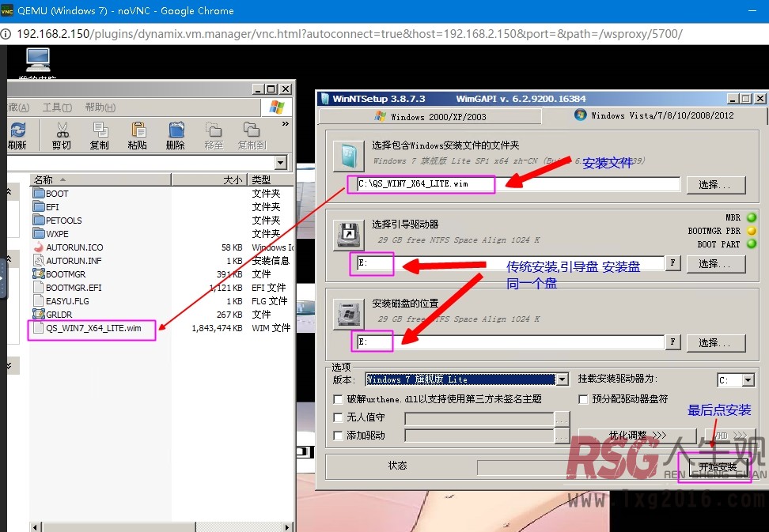Click the installation source folder icon in WinNTSetup
Image resolution: width=769 pixels, height=532 pixels.
coord(348,157)
